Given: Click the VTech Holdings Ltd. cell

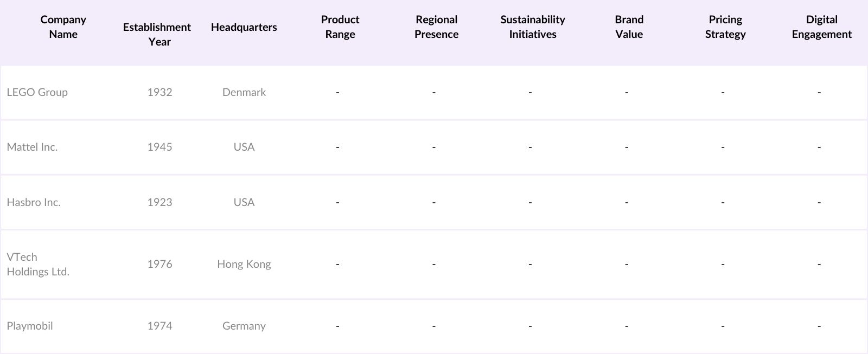Looking at the screenshot, I should coord(38,264).
